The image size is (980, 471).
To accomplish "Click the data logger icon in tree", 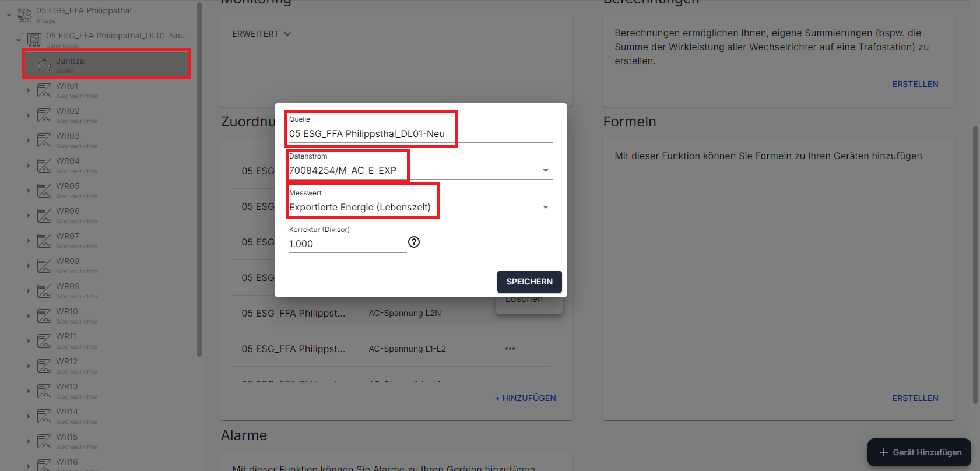I will click(x=34, y=40).
